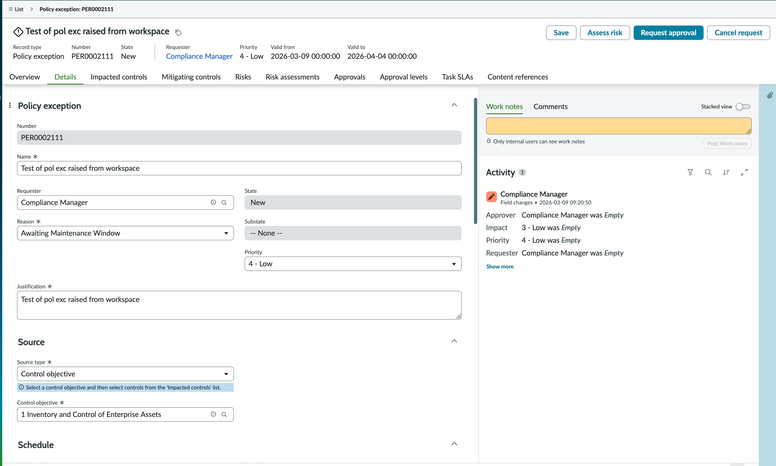
Task: Switch to the Comments tab
Action: [550, 106]
